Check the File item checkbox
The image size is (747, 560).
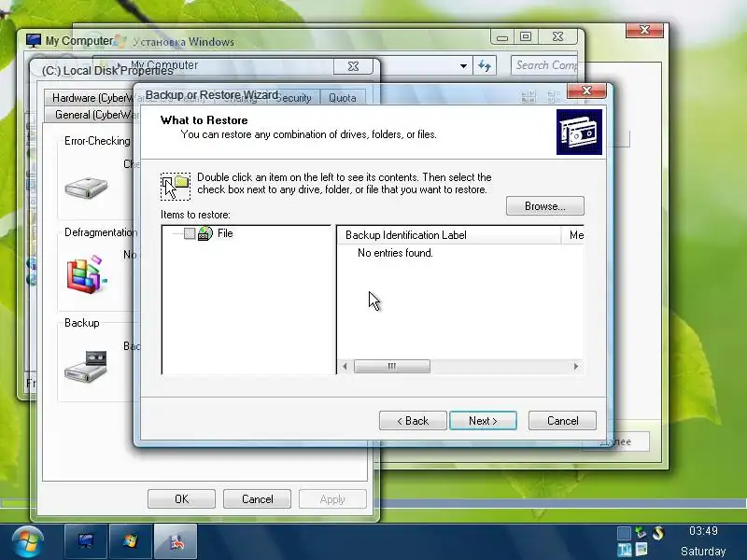click(190, 233)
